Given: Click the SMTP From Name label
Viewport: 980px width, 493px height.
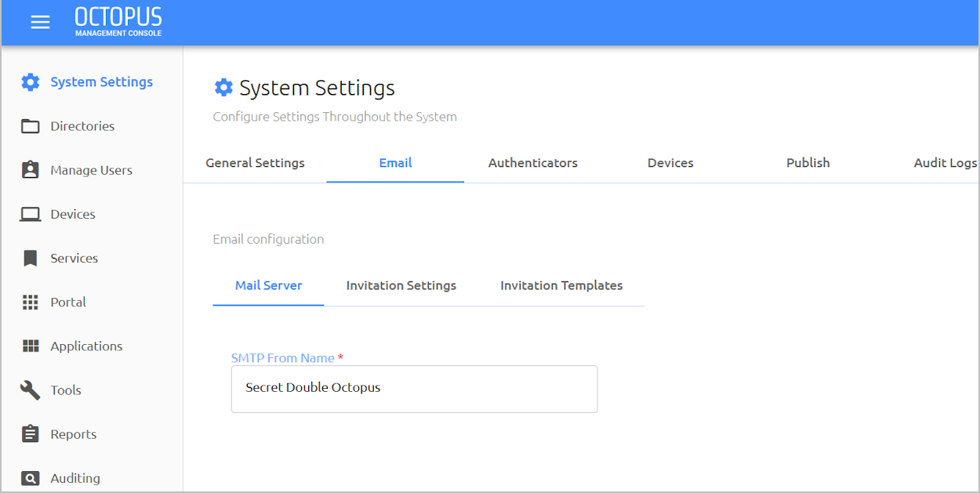Looking at the screenshot, I should [x=283, y=357].
